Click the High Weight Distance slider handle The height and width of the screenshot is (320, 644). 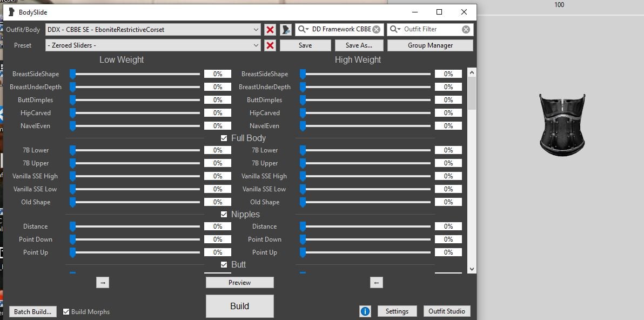[303, 226]
